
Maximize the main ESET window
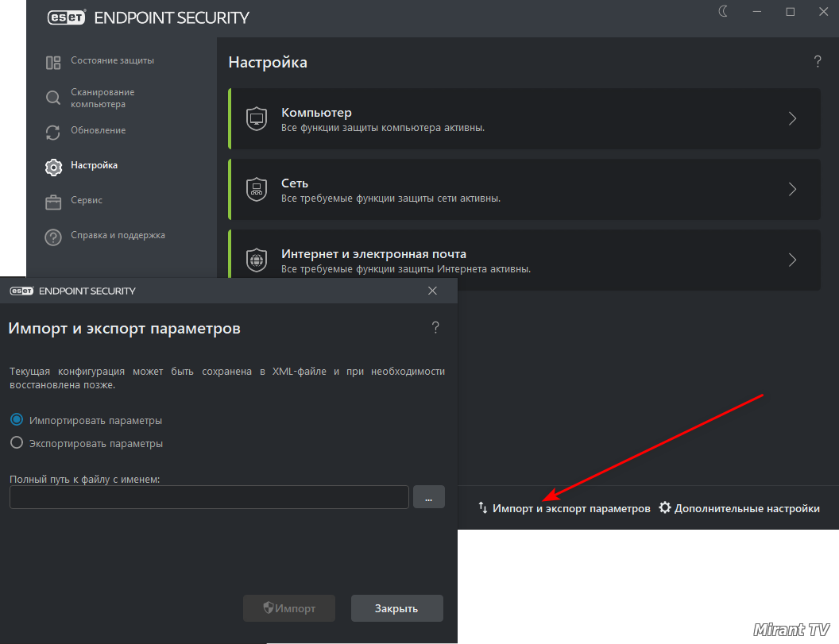click(790, 11)
